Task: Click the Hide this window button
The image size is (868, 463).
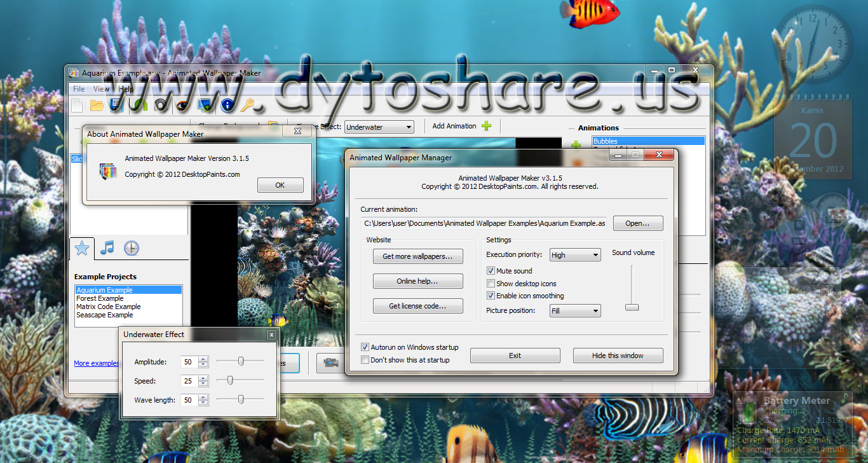Action: (x=617, y=356)
